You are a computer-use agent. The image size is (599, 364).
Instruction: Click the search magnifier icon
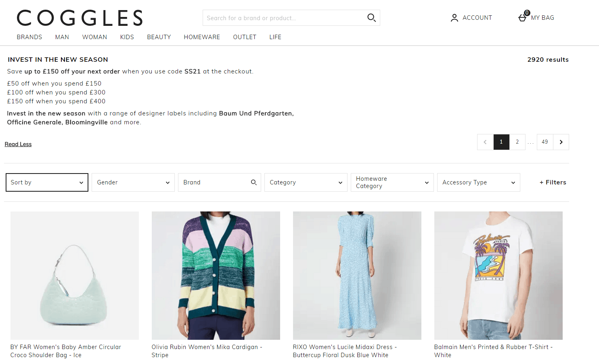[x=371, y=18]
